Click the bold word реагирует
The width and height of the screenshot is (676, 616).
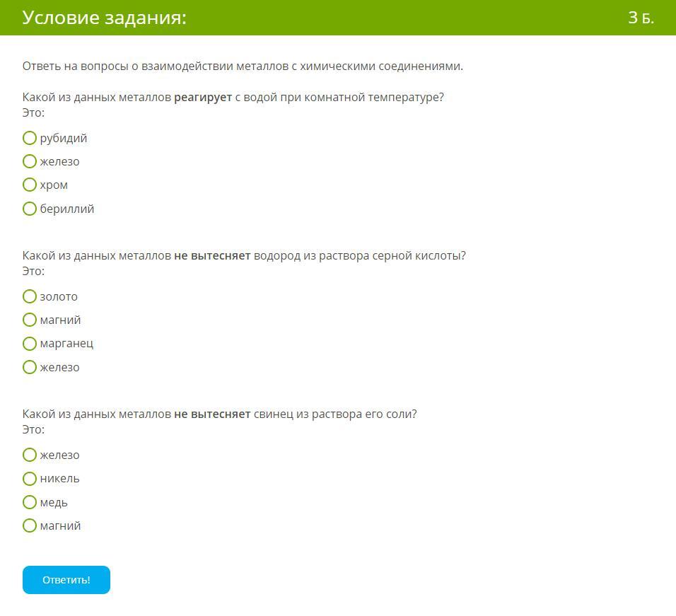pos(203,97)
